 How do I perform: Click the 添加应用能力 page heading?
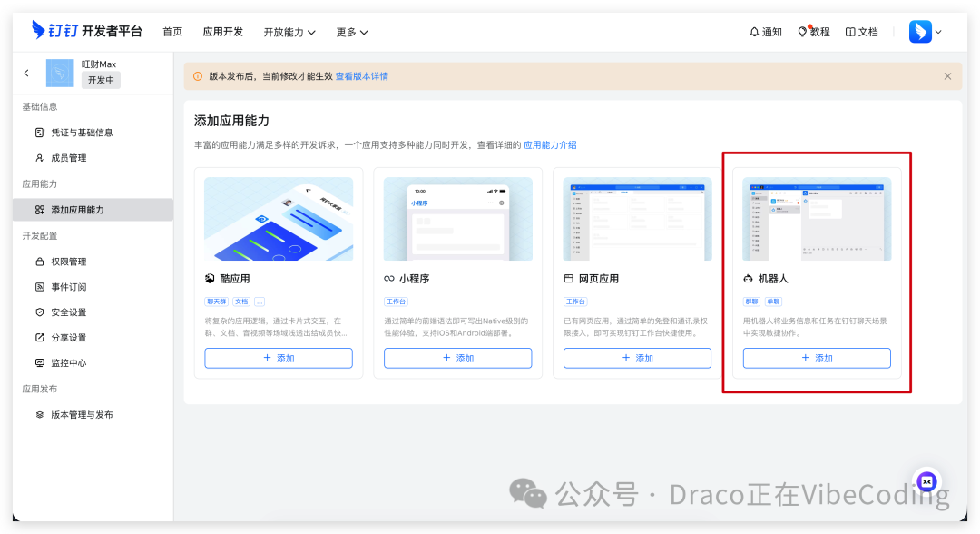click(231, 121)
